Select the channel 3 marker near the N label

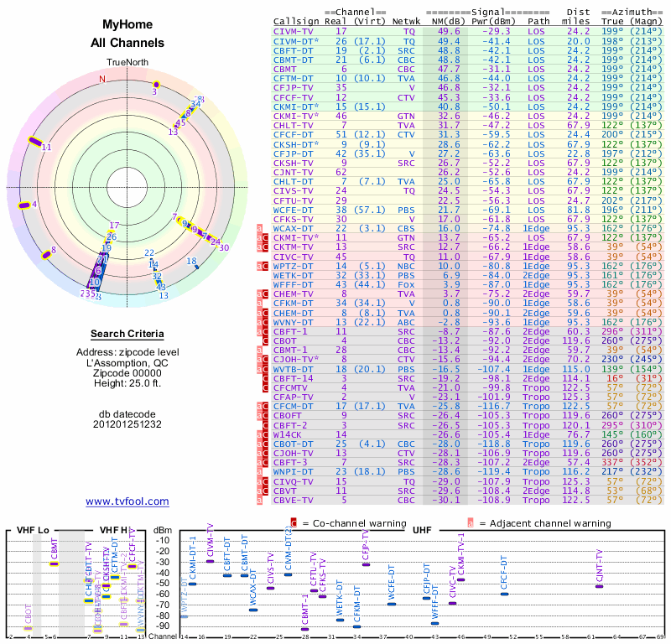click(x=157, y=85)
